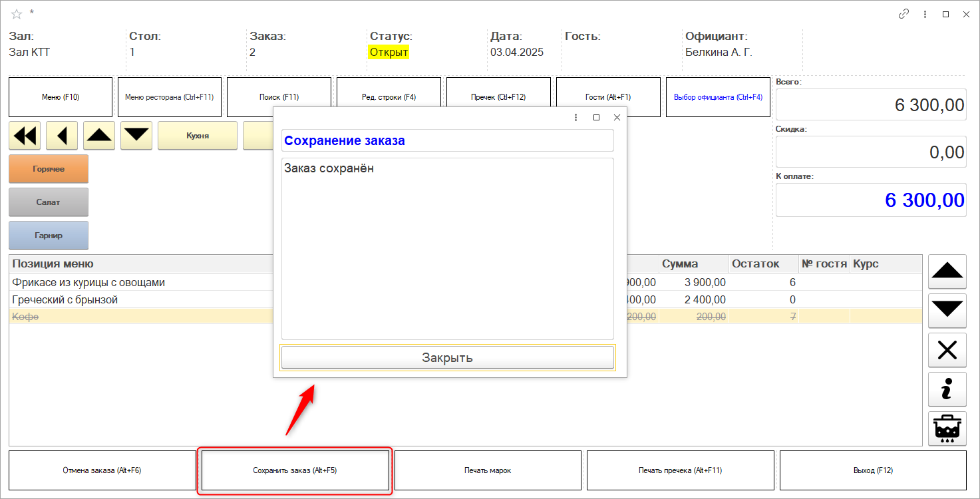Open the main window three-dot menu
The width and height of the screenshot is (980, 499).
click(x=925, y=14)
